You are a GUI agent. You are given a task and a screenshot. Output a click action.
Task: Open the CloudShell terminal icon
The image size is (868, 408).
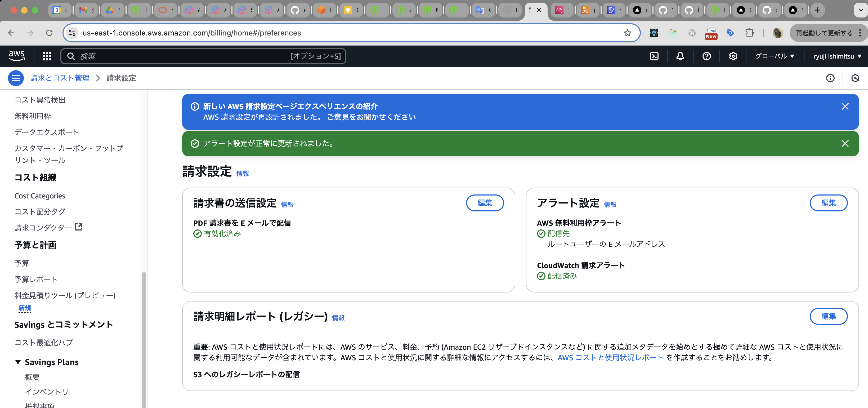tap(654, 56)
